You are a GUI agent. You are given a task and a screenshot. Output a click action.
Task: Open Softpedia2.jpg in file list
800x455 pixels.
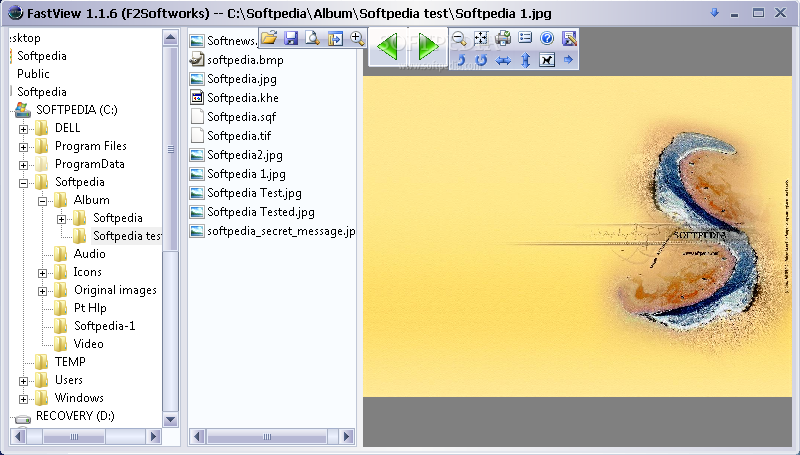tap(244, 155)
